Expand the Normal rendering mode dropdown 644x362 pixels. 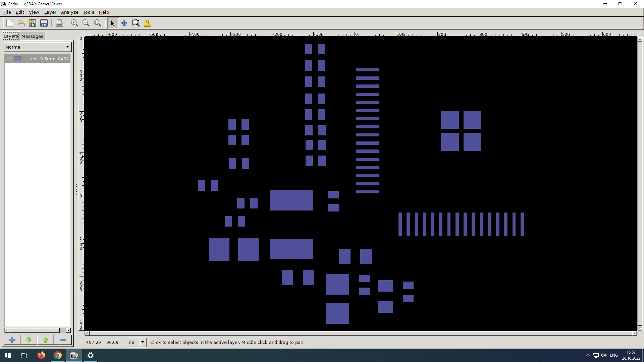pos(67,47)
